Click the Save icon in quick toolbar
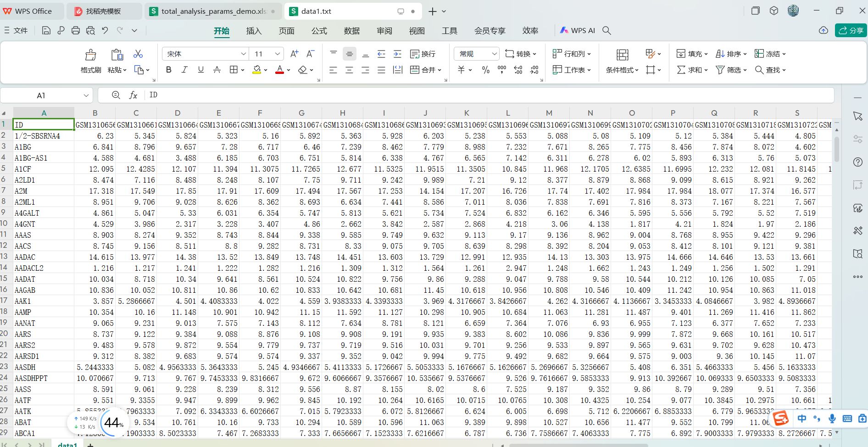Viewport: 868px width, 447px height. (x=46, y=30)
